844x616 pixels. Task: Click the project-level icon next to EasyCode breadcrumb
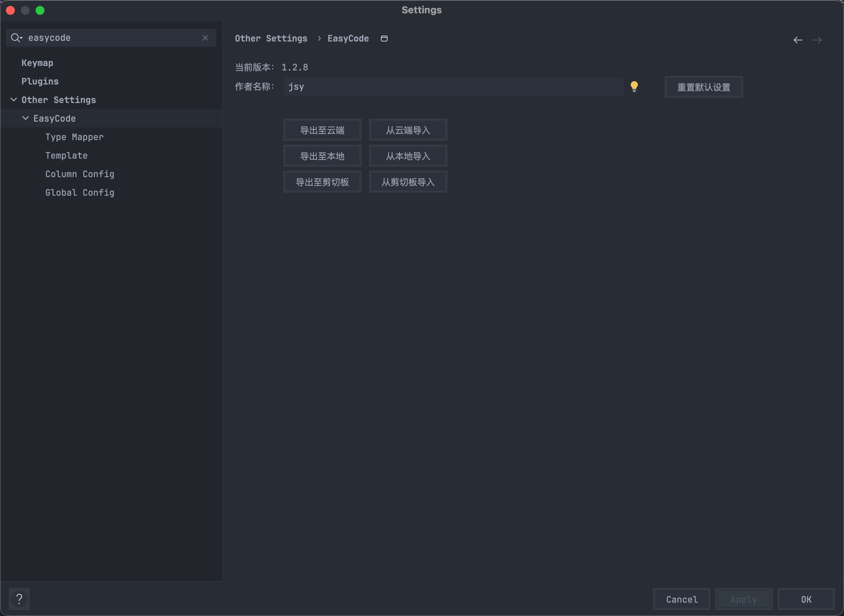[384, 39]
